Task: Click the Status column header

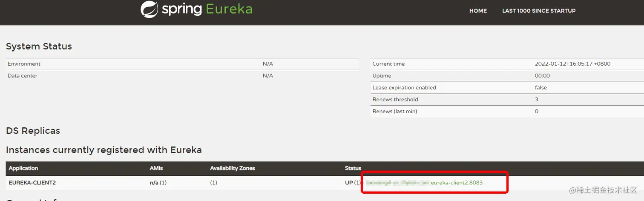Action: [x=353, y=168]
